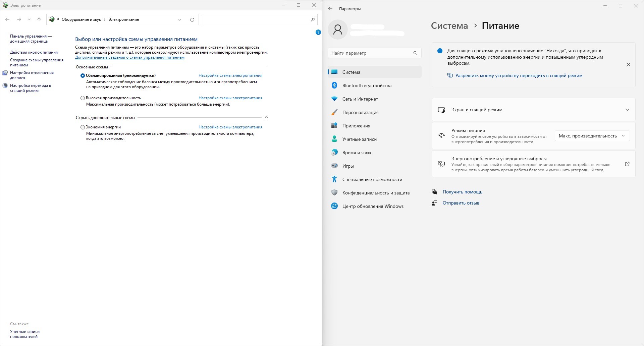Click the Конфиденциальность и защита shield icon
Screen dimensions: 644x346
tap(334, 193)
